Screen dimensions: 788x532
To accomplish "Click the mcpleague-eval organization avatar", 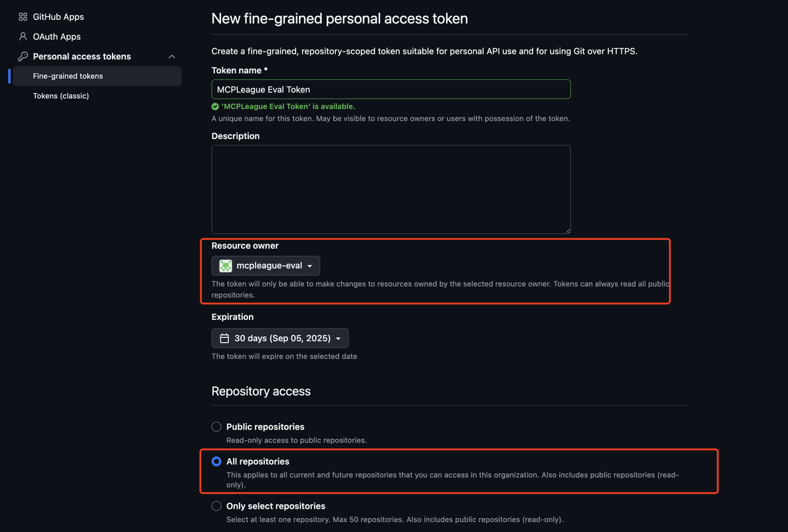I will pyautogui.click(x=225, y=265).
